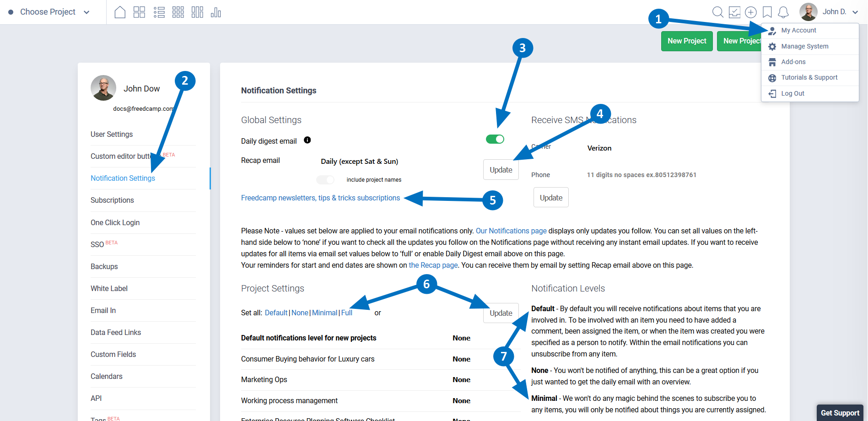
Task: Open the Recap email frequency dropdown
Action: click(x=359, y=162)
